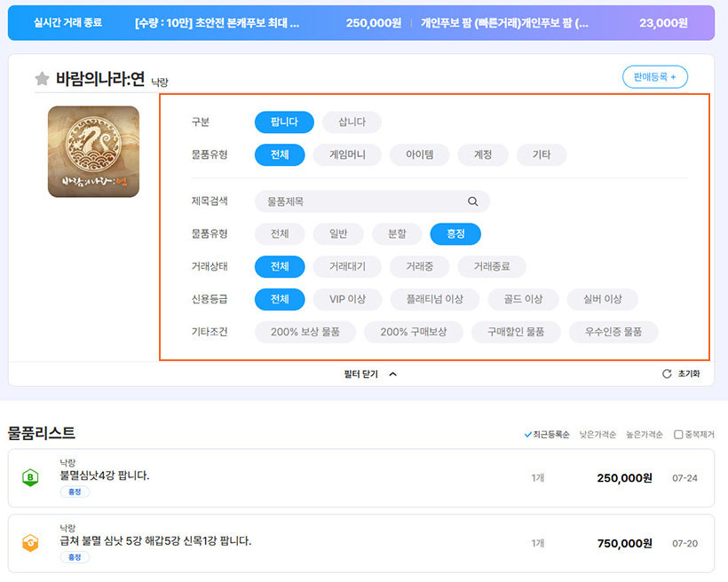The image size is (728, 582).
Task: Filter by VIP 이상 credit grade
Action: click(347, 299)
